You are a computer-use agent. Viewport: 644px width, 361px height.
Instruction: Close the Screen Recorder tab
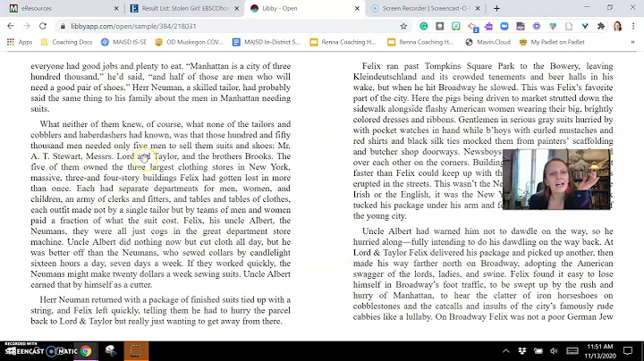coord(478,8)
